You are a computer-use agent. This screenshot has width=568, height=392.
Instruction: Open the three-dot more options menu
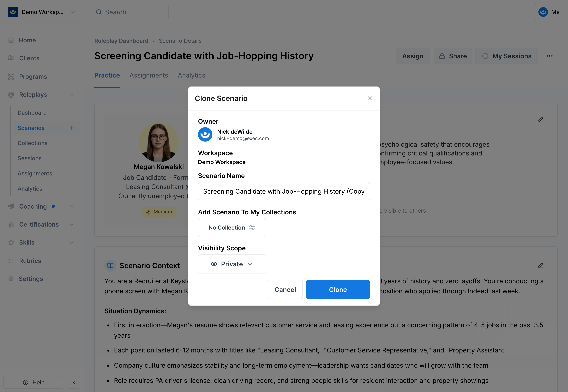pos(550,56)
